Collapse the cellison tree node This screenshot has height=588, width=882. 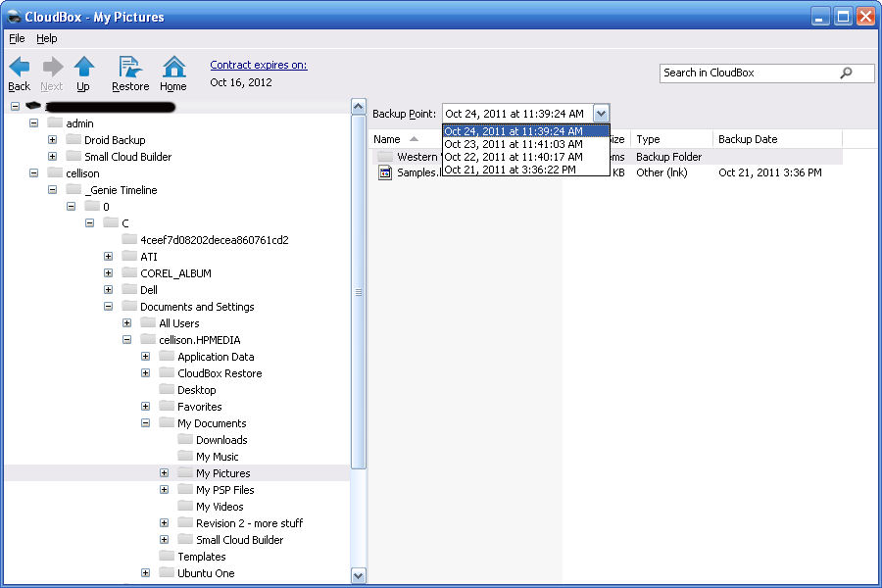pyautogui.click(x=33, y=172)
